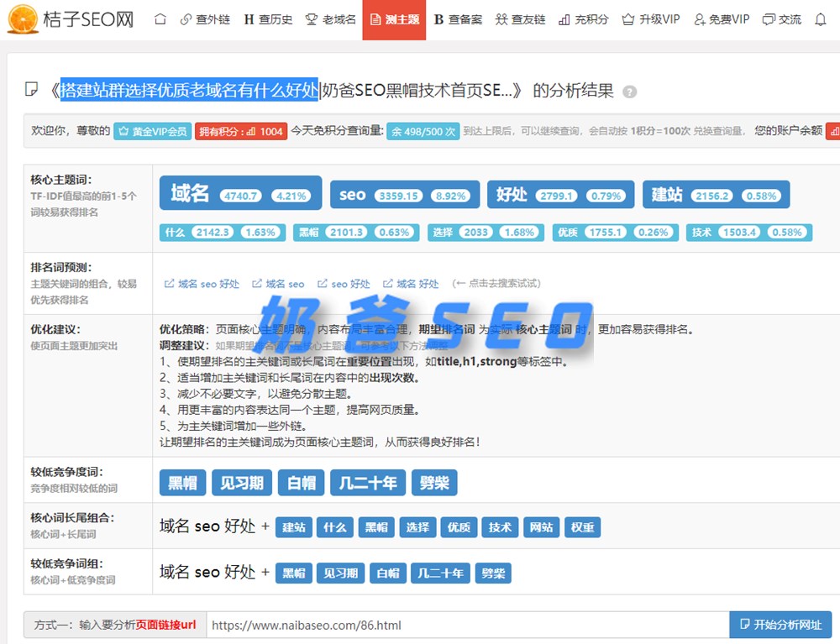Screen dimensions: 840x644
Task: Click the 优质 1755.1 keyword tag
Action: [x=616, y=233]
